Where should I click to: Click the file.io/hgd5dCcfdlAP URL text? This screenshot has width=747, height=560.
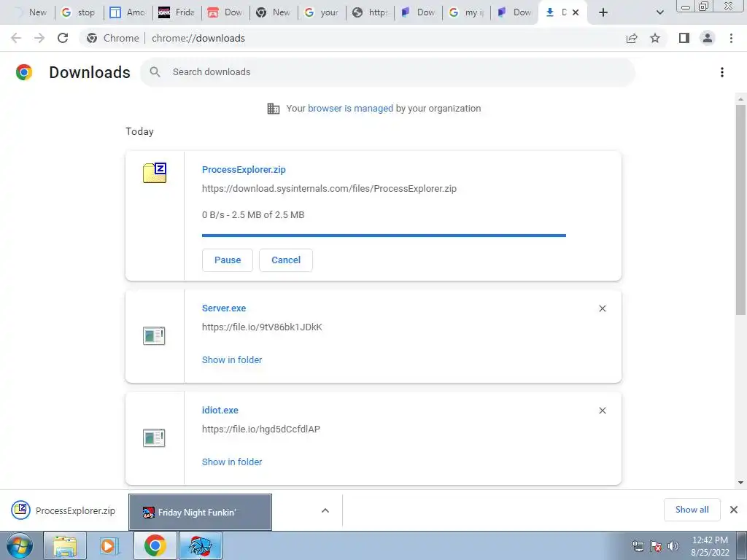click(261, 429)
